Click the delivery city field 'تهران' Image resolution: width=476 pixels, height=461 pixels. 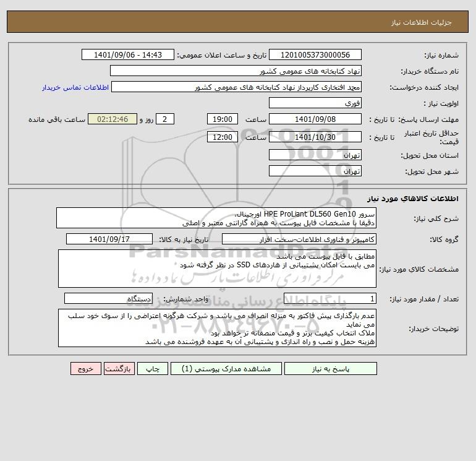point(315,171)
